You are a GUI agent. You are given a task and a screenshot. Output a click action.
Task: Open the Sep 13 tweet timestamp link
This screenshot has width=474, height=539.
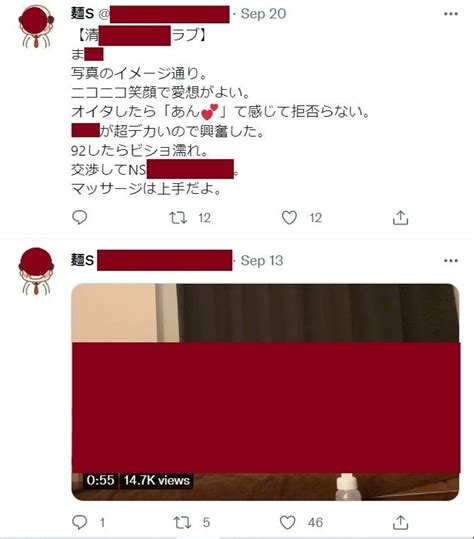click(x=262, y=261)
